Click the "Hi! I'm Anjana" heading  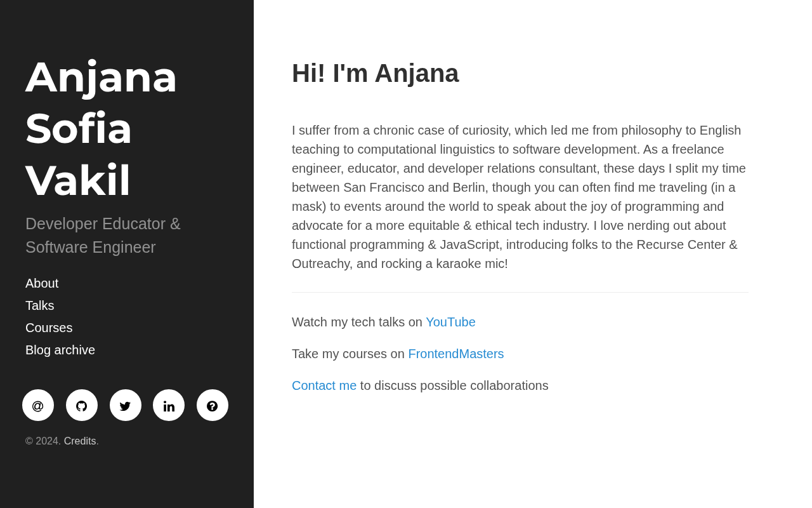coord(375,73)
